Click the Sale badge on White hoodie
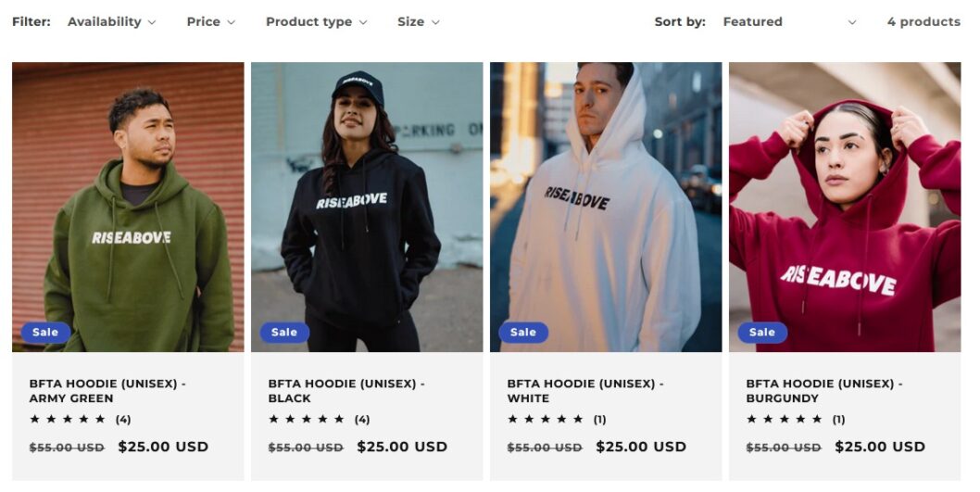Screen dimensions: 980x492 523,332
